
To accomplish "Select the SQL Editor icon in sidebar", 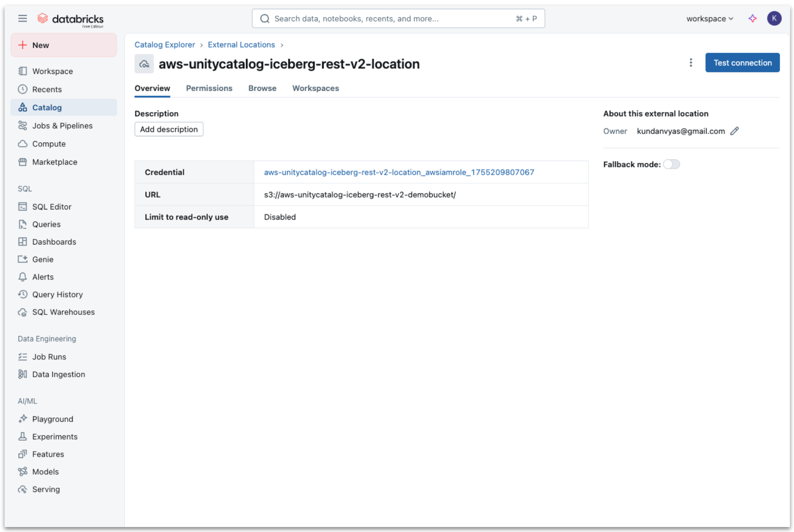I will pos(23,207).
